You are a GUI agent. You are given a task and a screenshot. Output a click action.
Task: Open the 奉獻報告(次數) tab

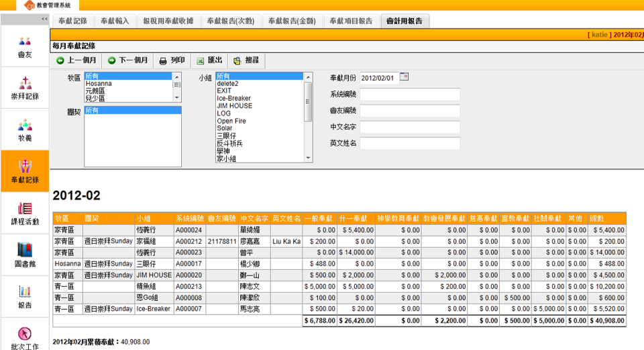pos(231,21)
